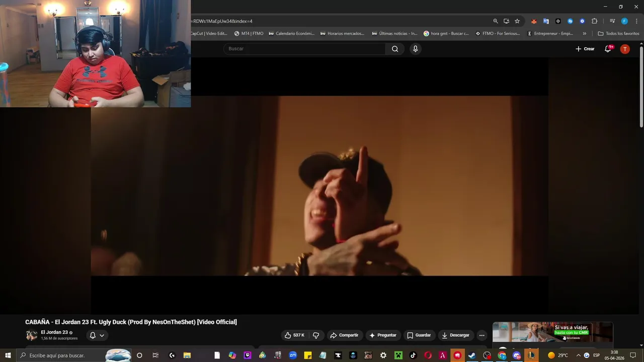Expand the subscription bell dropdown chevron

(x=102, y=335)
